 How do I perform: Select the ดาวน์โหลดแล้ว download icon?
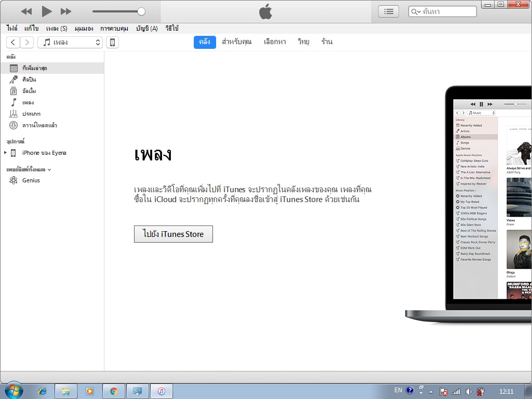[14, 126]
